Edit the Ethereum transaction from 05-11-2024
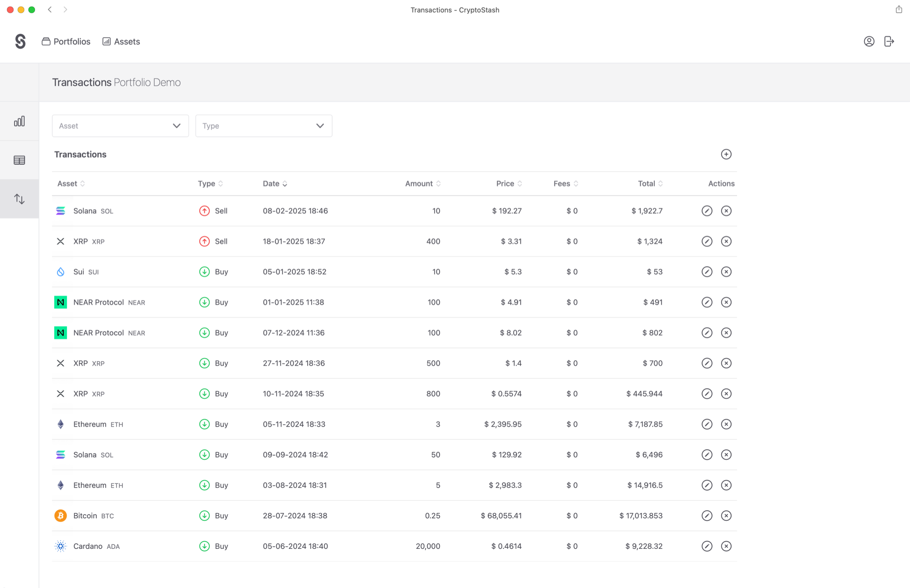The width and height of the screenshot is (910, 588). point(707,424)
